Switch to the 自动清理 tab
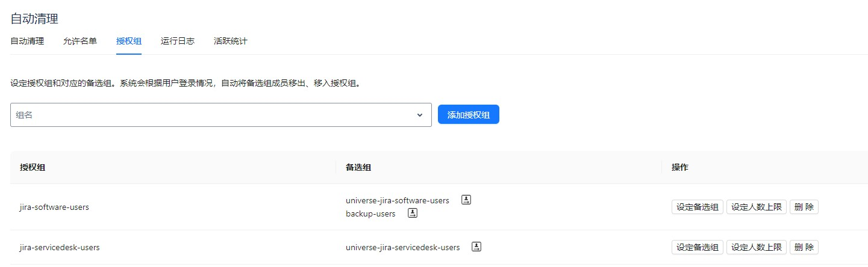 (27, 41)
